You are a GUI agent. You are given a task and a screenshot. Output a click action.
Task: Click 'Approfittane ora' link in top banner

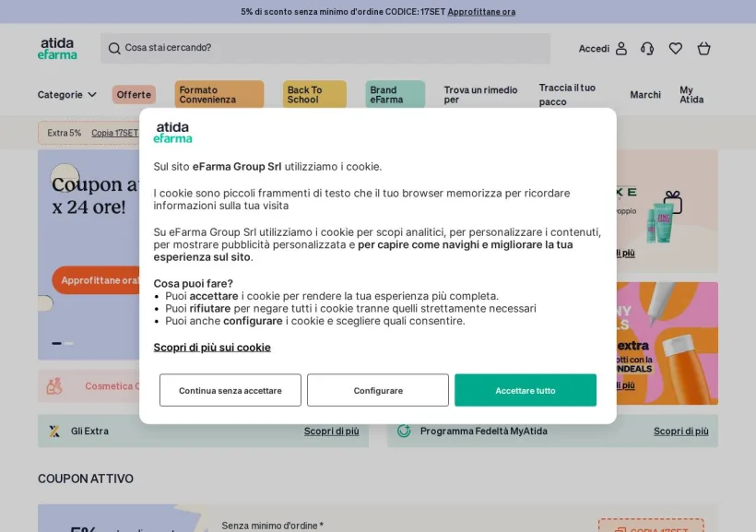pyautogui.click(x=481, y=12)
